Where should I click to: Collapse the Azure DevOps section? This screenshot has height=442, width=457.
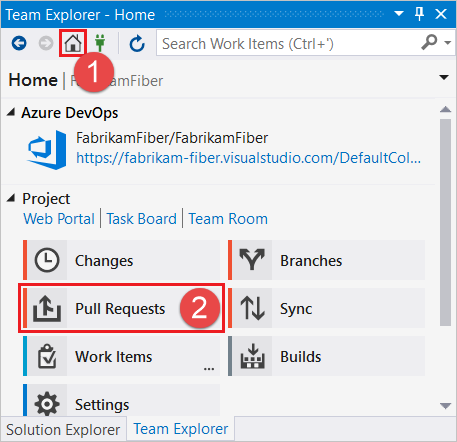(x=11, y=112)
